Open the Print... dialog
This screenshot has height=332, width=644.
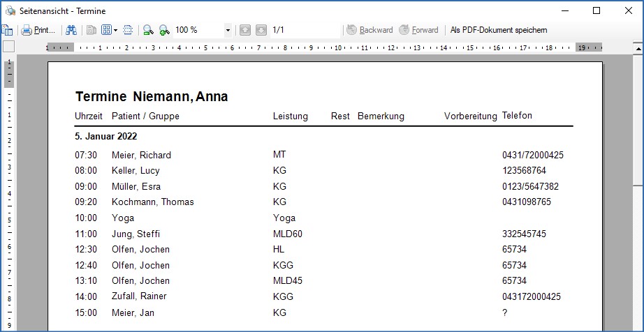(x=38, y=30)
